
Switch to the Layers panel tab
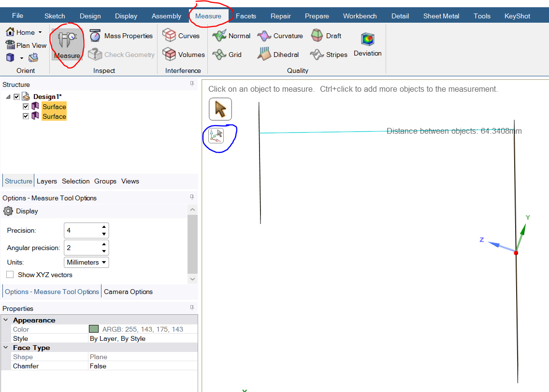point(46,181)
